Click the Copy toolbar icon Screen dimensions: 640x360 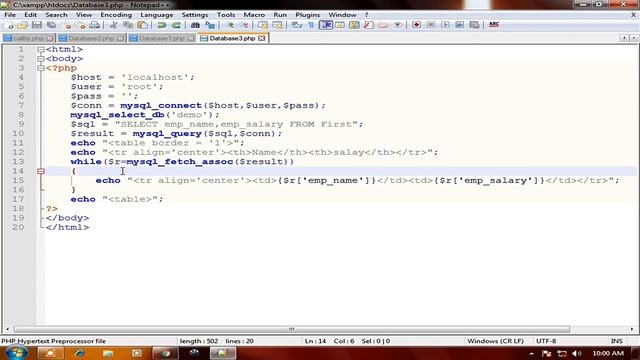point(128,25)
